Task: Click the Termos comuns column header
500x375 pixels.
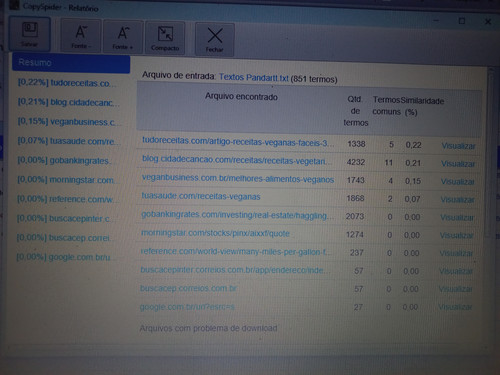Action: click(386, 106)
